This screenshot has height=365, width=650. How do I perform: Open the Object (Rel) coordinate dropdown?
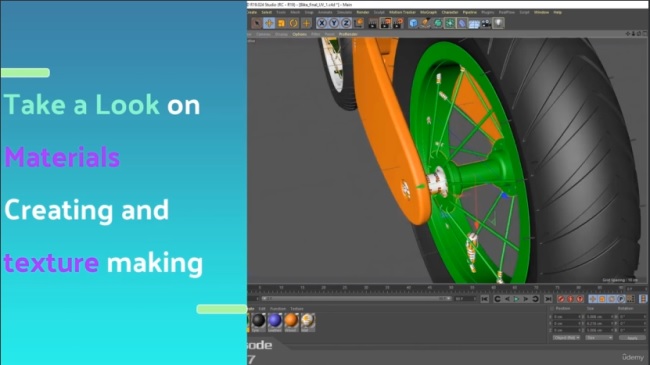(566, 338)
